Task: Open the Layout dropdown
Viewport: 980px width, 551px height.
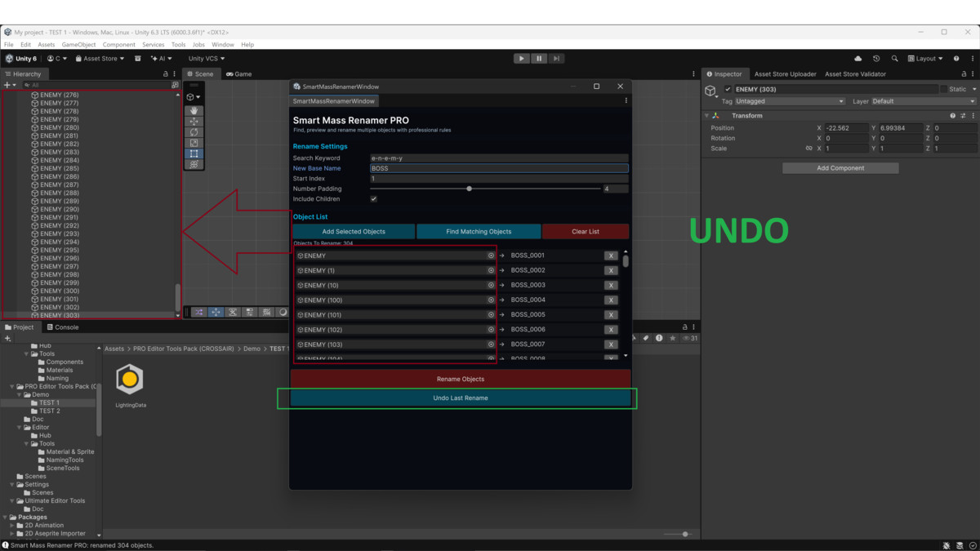Action: click(x=925, y=59)
